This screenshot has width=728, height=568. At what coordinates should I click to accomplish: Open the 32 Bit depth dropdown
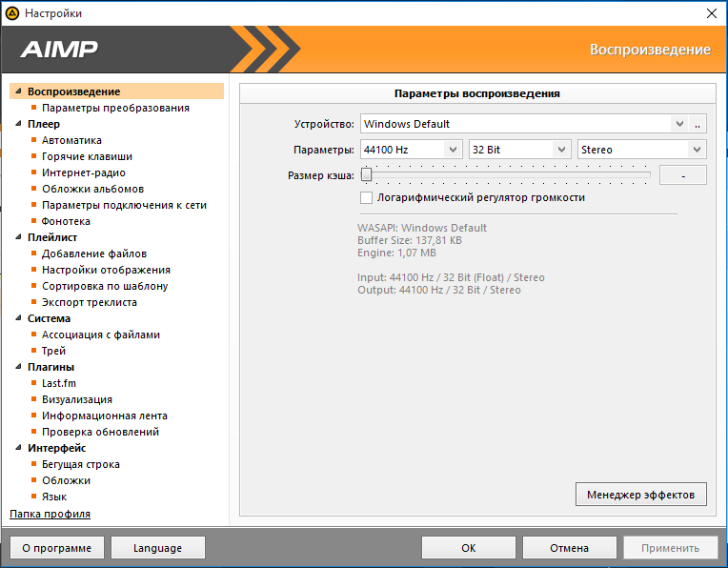pyautogui.click(x=561, y=150)
